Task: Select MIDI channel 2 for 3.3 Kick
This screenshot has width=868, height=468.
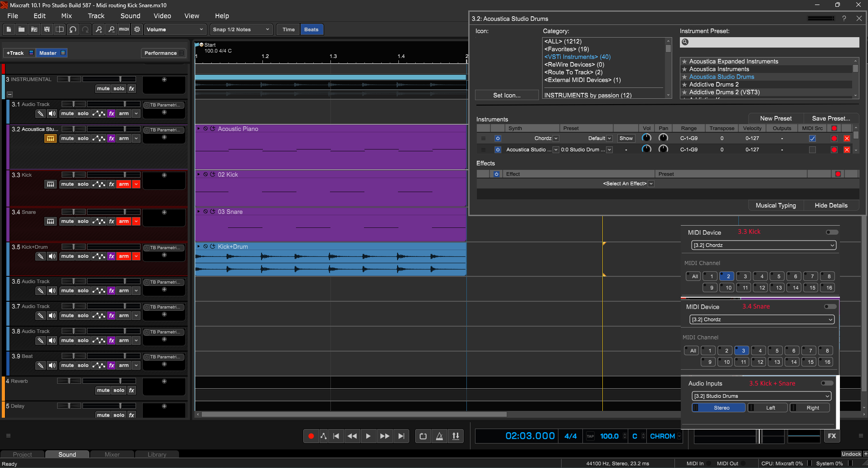Action: 727,276
